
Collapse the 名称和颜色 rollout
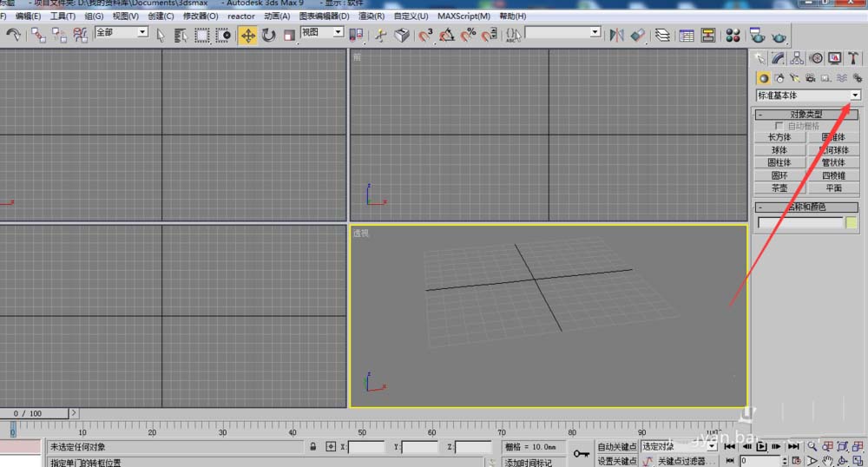pyautogui.click(x=806, y=207)
